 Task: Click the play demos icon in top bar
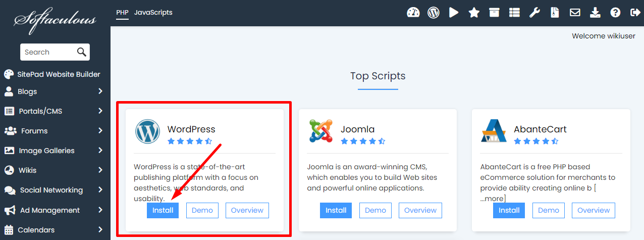coord(454,13)
